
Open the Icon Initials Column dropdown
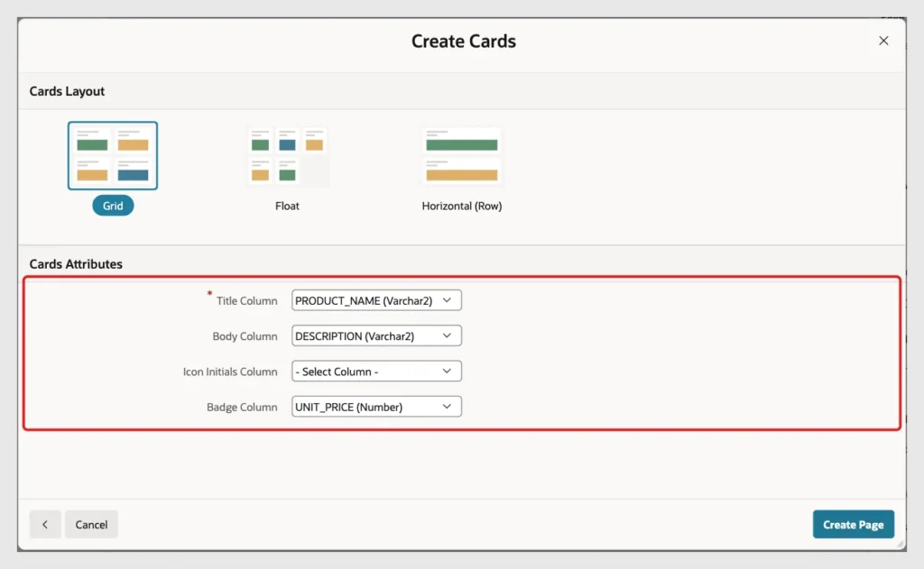376,372
